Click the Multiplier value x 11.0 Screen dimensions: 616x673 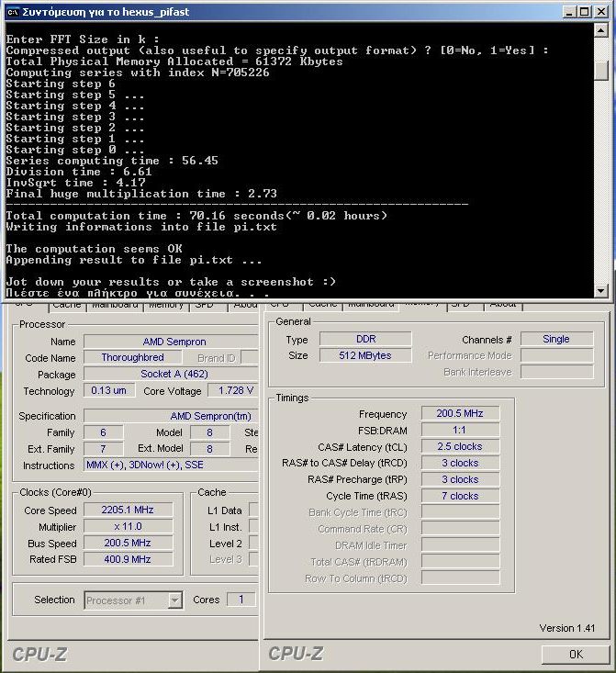point(128,527)
